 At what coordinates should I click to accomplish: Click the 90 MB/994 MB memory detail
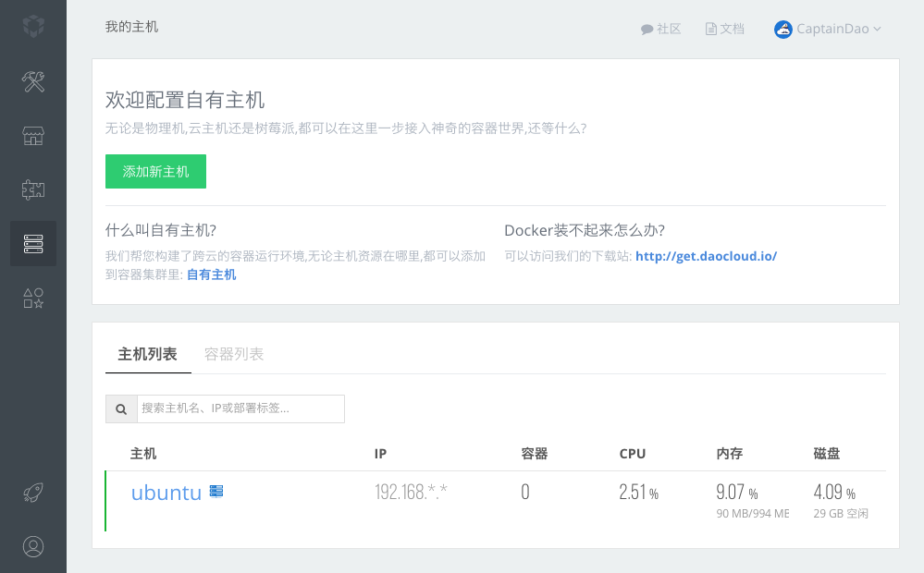pos(753,514)
